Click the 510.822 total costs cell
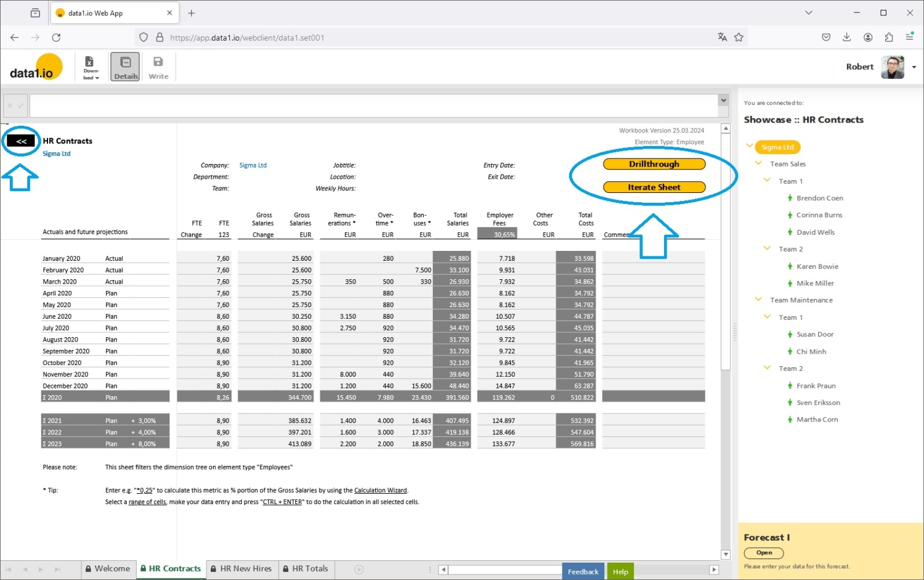924x580 pixels. [x=575, y=398]
